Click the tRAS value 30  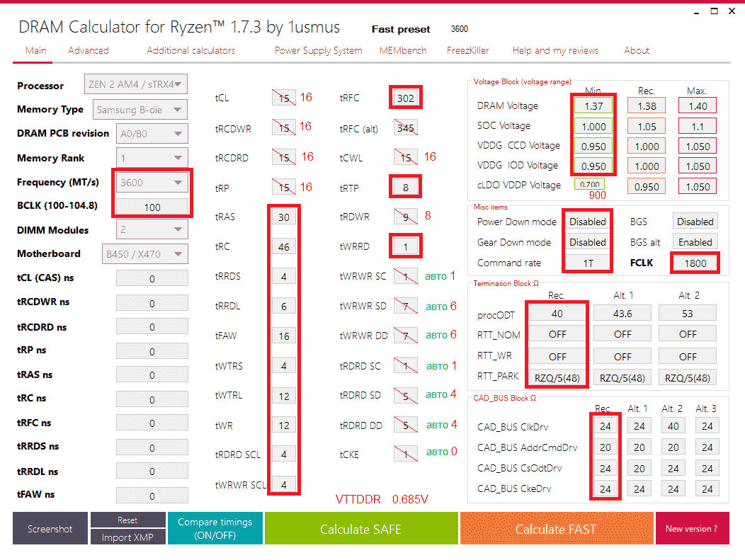pyautogui.click(x=284, y=217)
